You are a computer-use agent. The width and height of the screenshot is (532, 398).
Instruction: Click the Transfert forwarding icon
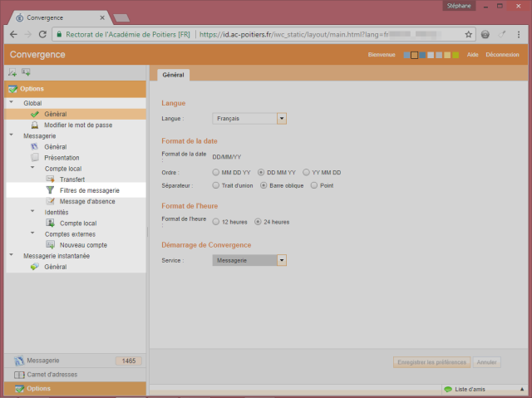[50, 179]
